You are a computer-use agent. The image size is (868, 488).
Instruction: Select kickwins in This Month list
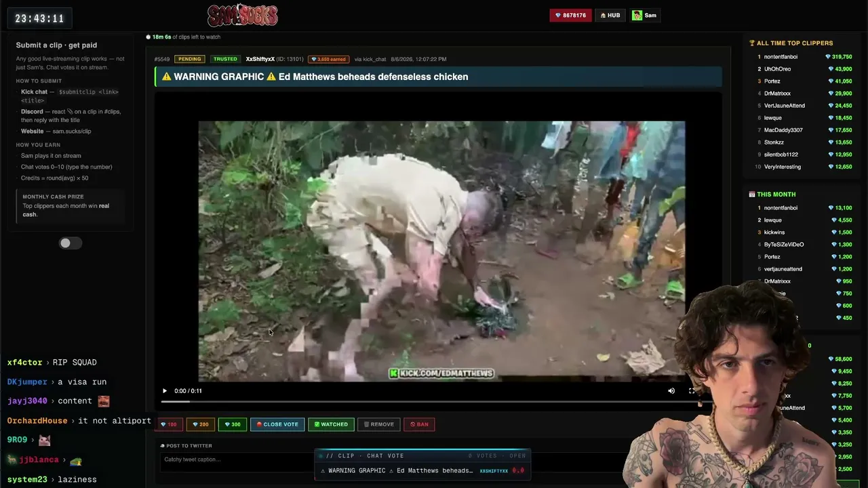(774, 232)
